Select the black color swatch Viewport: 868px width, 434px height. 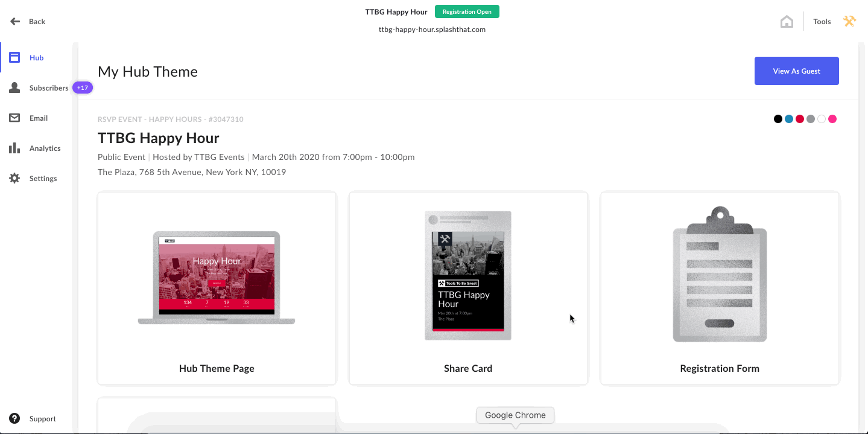(778, 119)
